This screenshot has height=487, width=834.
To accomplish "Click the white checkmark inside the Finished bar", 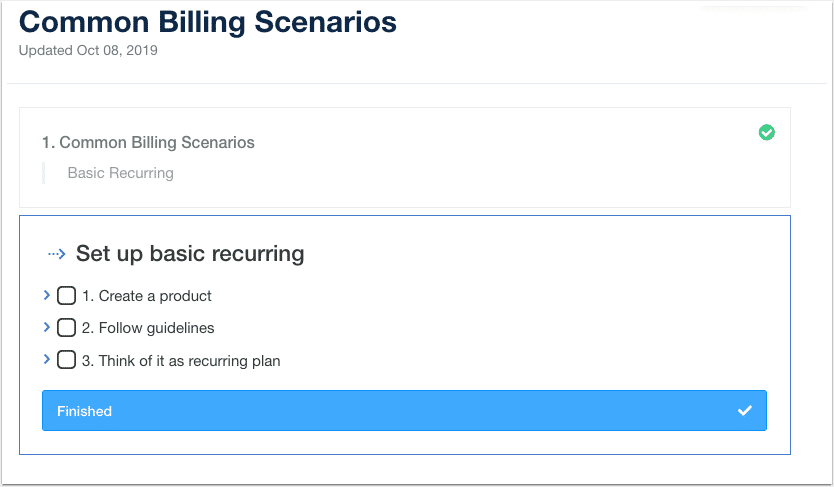I will click(745, 410).
